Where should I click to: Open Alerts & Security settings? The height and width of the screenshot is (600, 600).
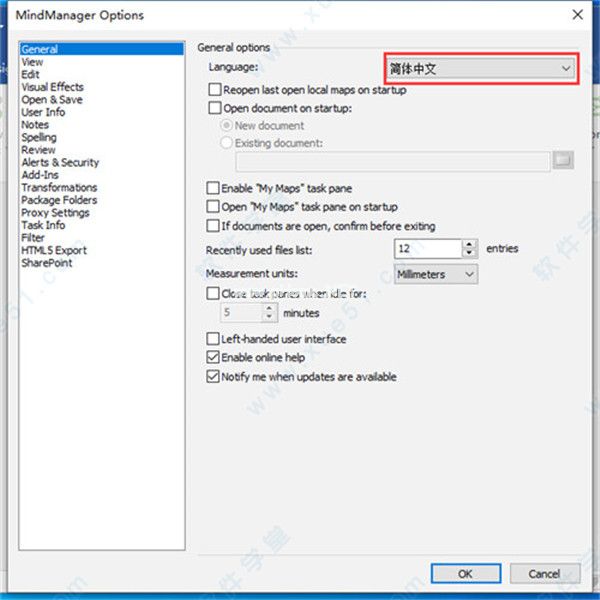(60, 163)
